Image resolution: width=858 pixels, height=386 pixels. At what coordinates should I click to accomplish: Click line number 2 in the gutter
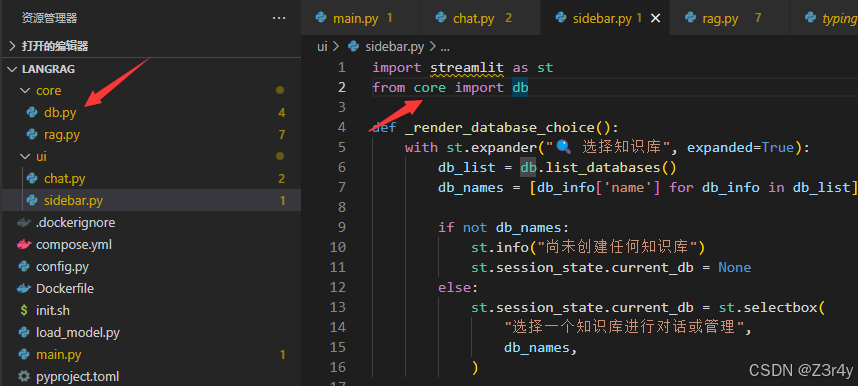[342, 88]
